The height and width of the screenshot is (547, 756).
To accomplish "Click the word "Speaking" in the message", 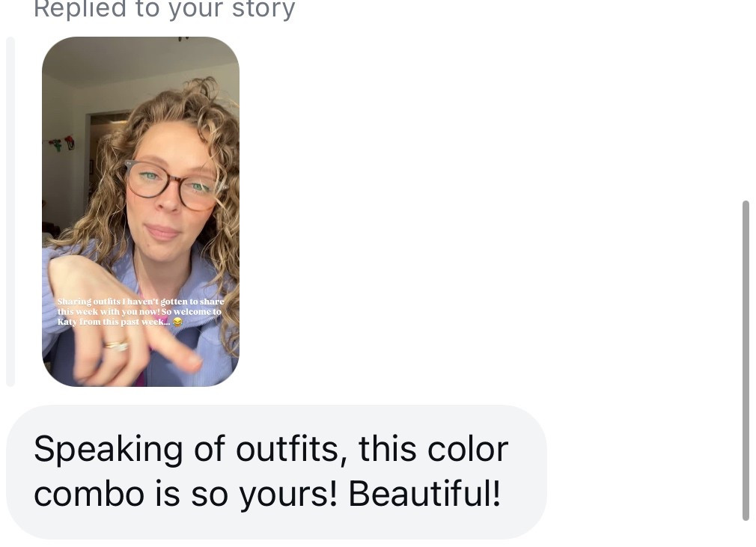I will pos(88,449).
